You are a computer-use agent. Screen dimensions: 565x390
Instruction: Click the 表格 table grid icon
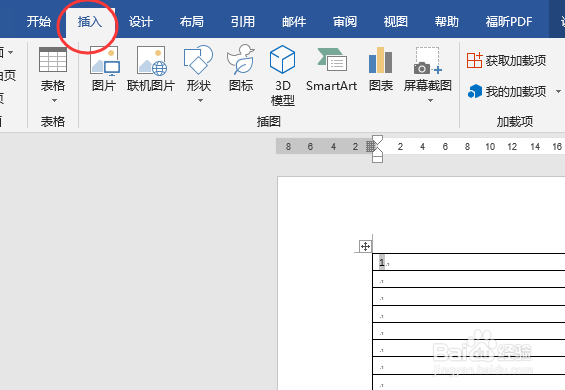(53, 60)
